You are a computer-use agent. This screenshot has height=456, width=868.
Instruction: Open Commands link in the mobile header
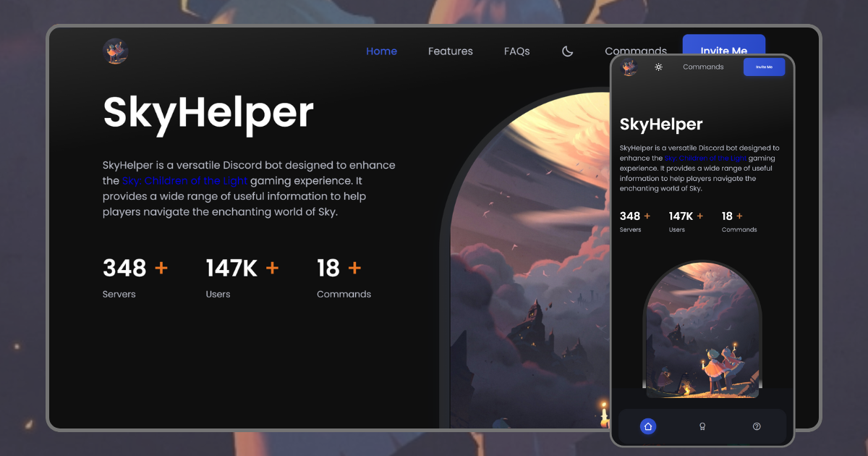[702, 67]
